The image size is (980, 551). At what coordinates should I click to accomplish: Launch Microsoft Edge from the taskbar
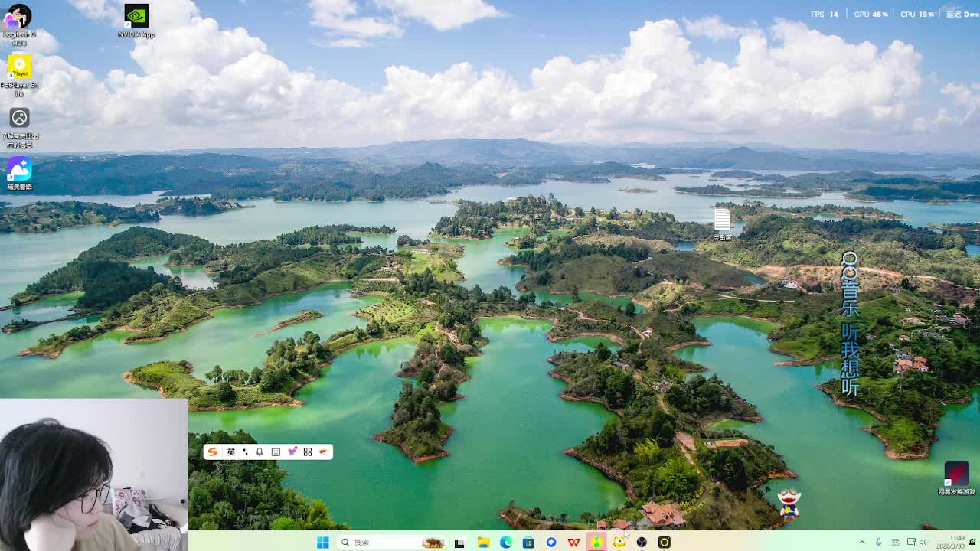(506, 542)
